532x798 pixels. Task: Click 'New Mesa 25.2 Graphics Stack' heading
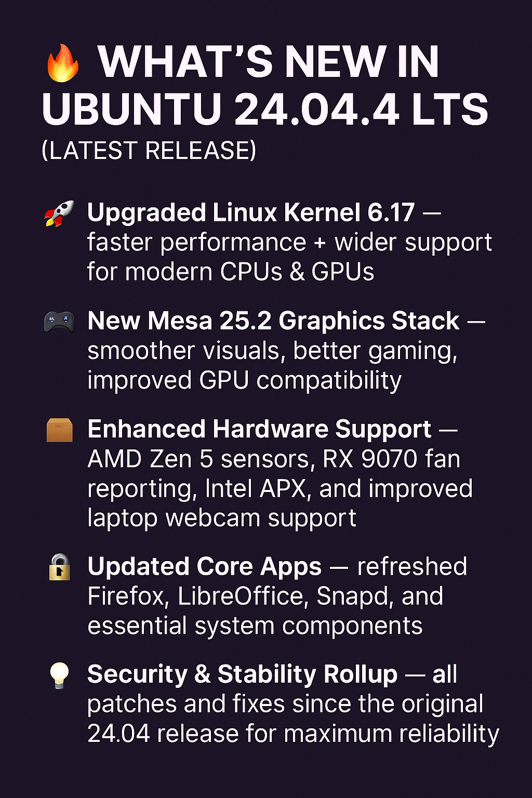[x=273, y=321]
